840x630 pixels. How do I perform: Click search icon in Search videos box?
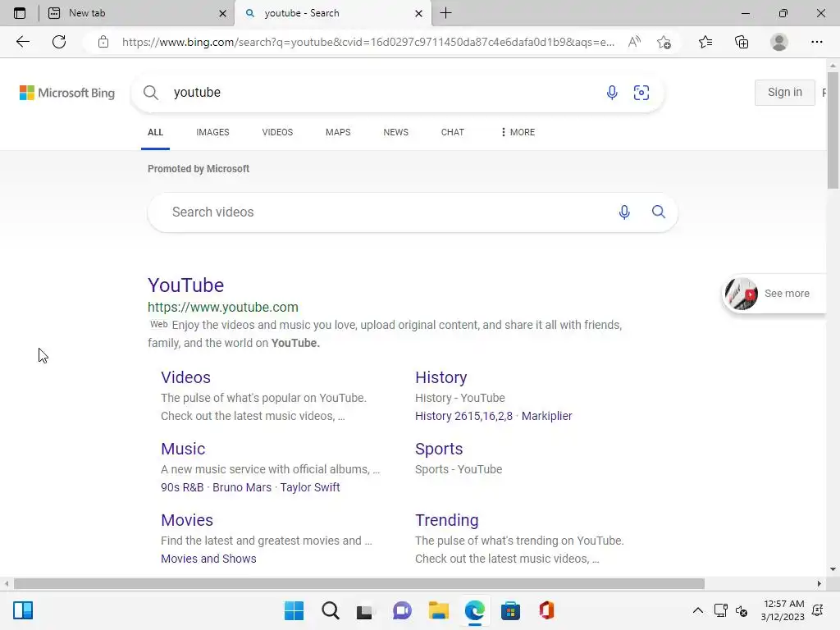(x=659, y=212)
